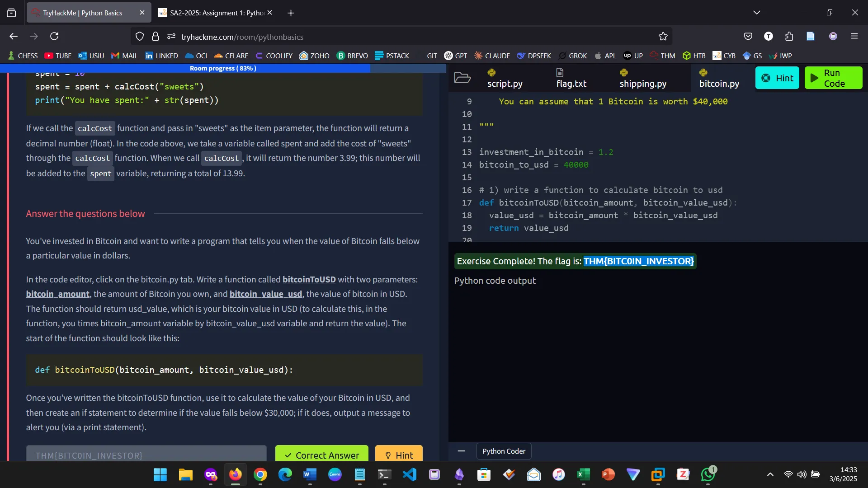The height and width of the screenshot is (488, 868).
Task: Open the Firefox extensions puzzle icon
Action: pyautogui.click(x=789, y=36)
